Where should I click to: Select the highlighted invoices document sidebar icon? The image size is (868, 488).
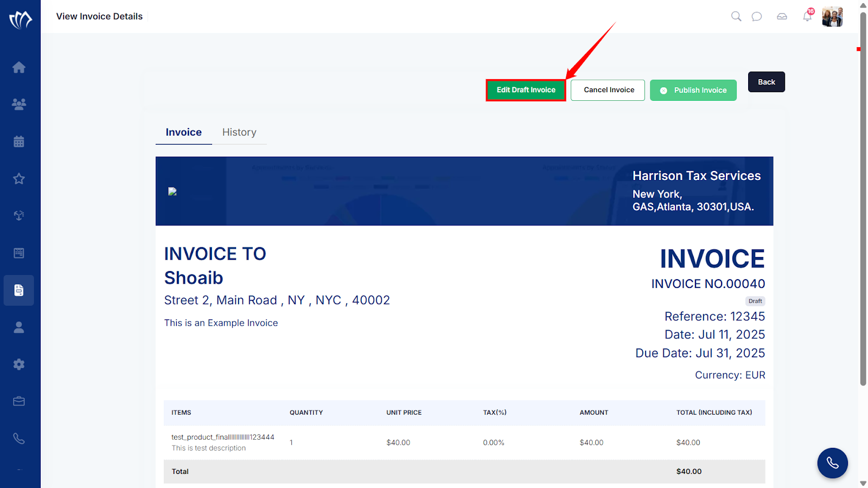coord(19,290)
